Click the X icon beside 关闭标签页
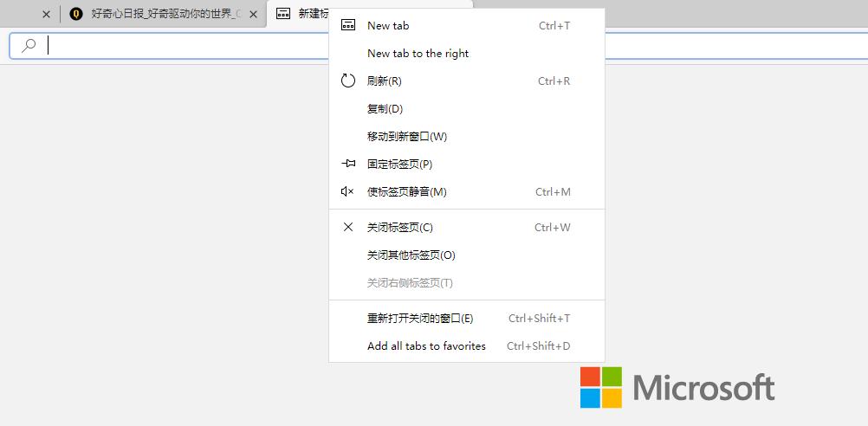 [x=348, y=227]
